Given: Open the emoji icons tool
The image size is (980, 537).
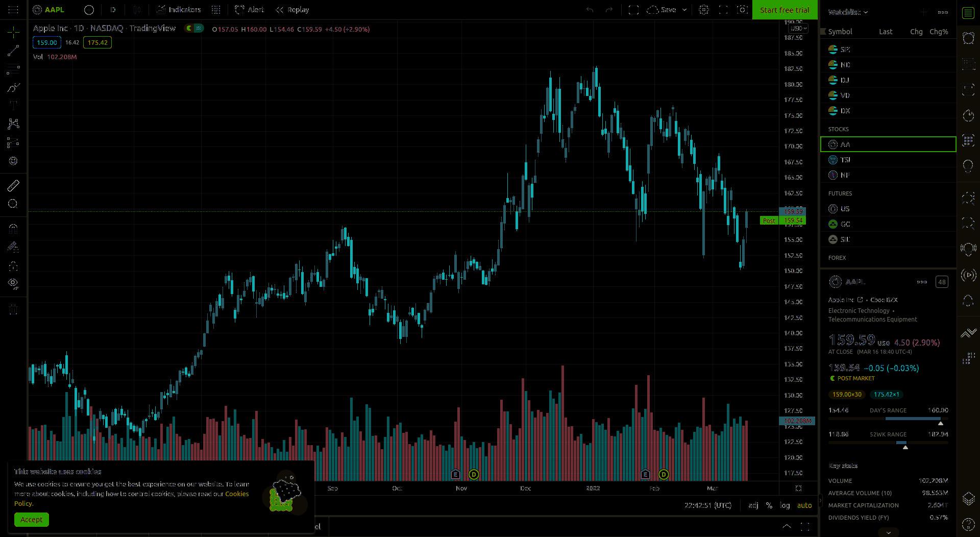Looking at the screenshot, I should pyautogui.click(x=13, y=161).
